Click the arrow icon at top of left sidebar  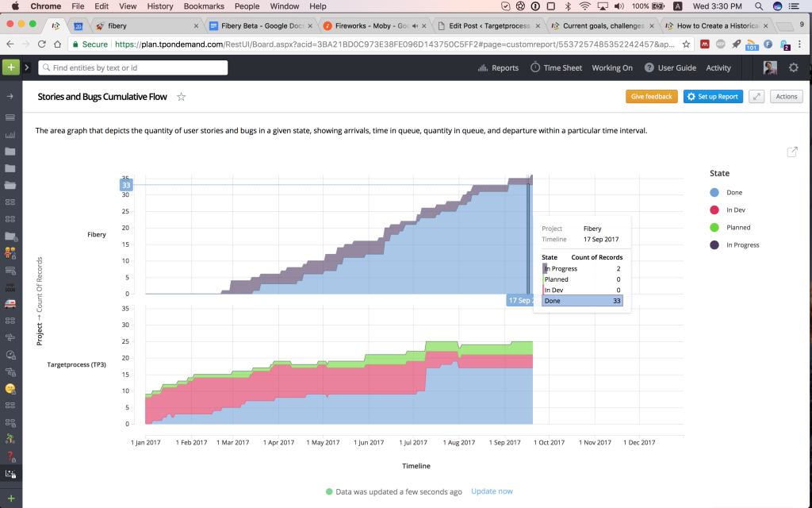[x=10, y=96]
